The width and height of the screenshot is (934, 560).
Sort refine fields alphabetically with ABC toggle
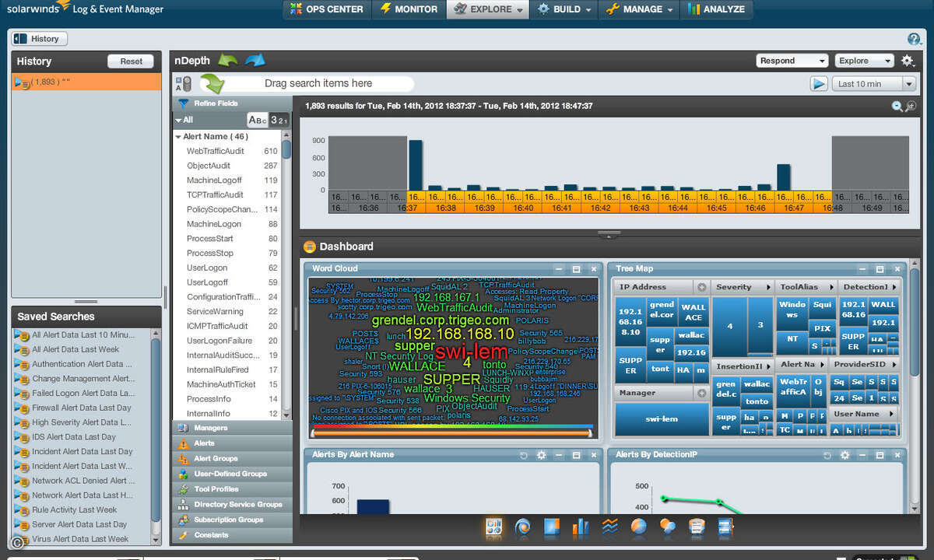[257, 120]
